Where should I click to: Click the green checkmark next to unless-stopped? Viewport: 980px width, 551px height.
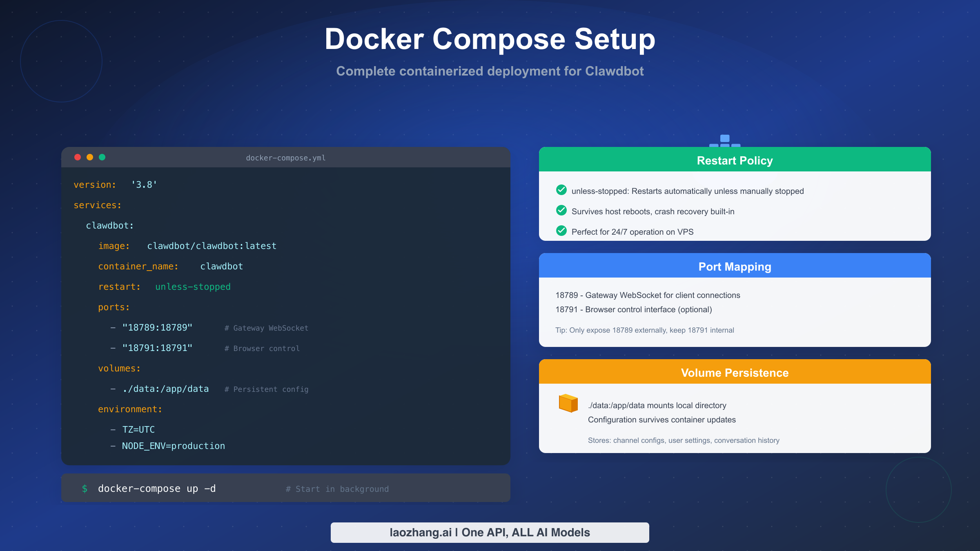561,190
